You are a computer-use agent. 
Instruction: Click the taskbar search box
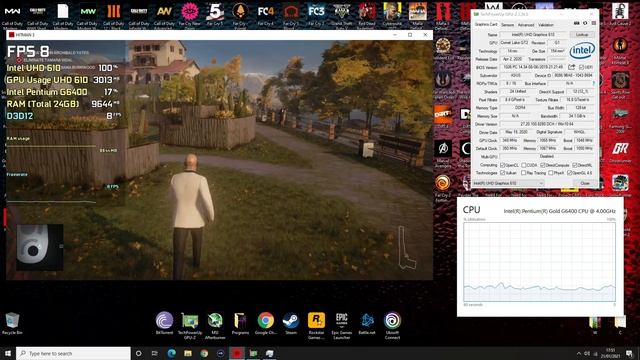pos(73,353)
